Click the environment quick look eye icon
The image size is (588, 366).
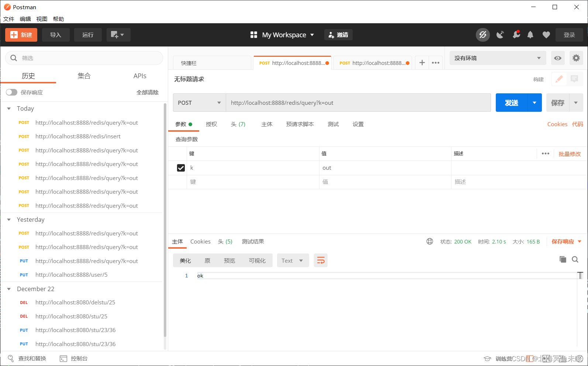click(558, 58)
